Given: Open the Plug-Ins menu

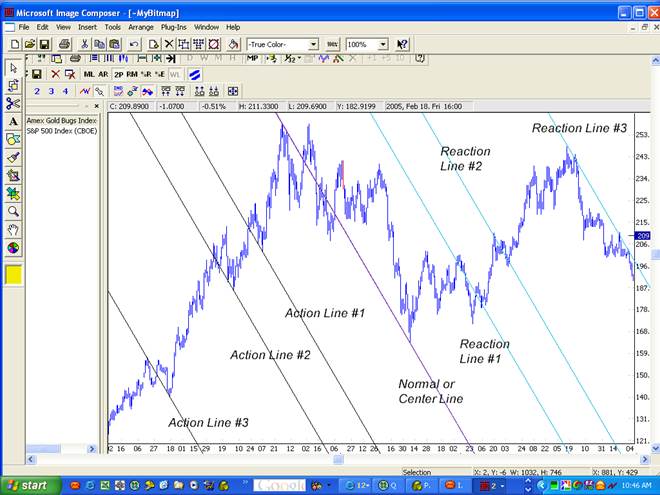Looking at the screenshot, I should 174,27.
